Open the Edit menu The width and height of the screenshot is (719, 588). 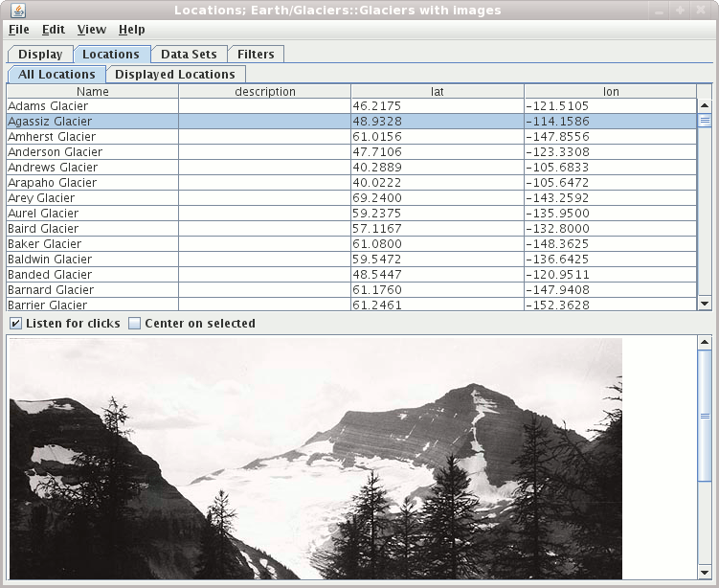pyautogui.click(x=54, y=30)
